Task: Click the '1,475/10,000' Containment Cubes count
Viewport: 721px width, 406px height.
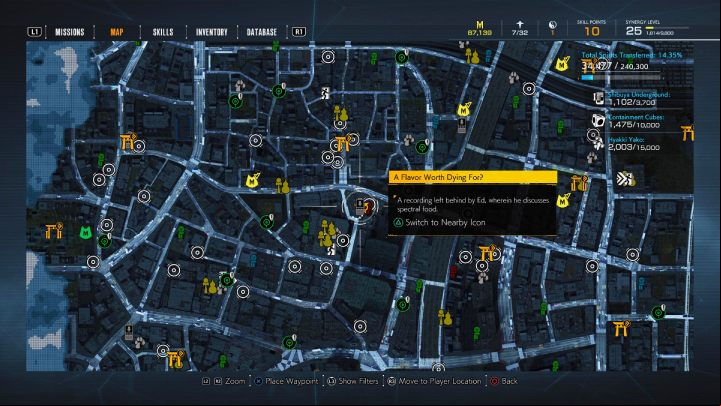Action: coord(634,125)
